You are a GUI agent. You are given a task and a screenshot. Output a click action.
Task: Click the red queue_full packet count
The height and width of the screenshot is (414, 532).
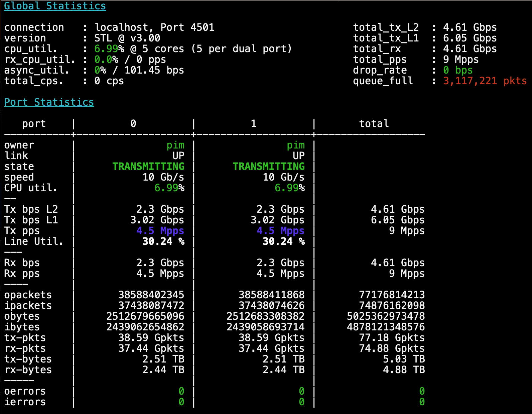(485, 81)
